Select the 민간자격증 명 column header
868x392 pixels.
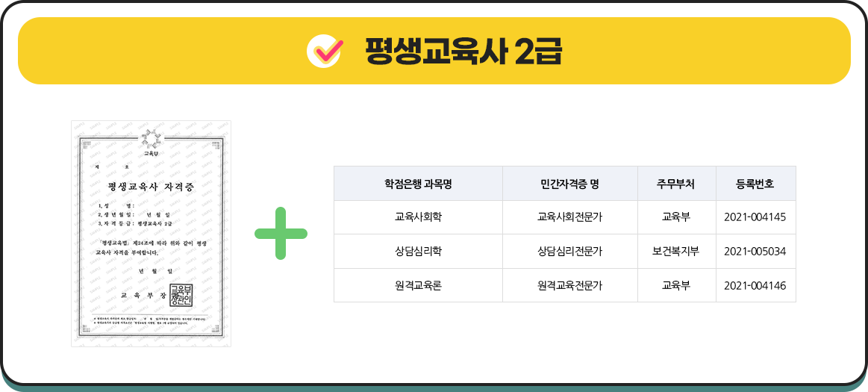point(570,183)
